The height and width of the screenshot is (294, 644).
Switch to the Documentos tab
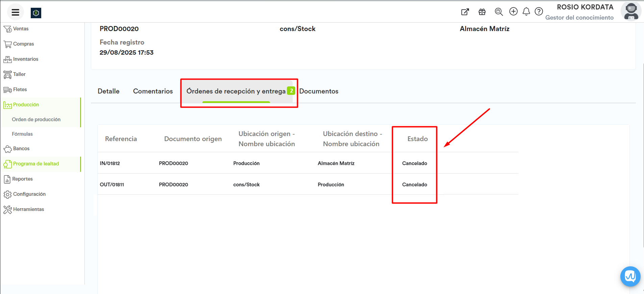[319, 91]
